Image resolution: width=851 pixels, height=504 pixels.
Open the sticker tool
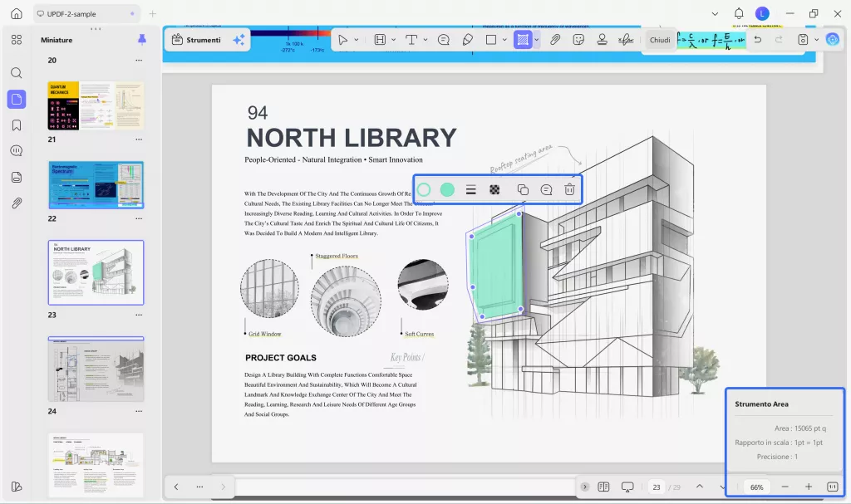(579, 40)
